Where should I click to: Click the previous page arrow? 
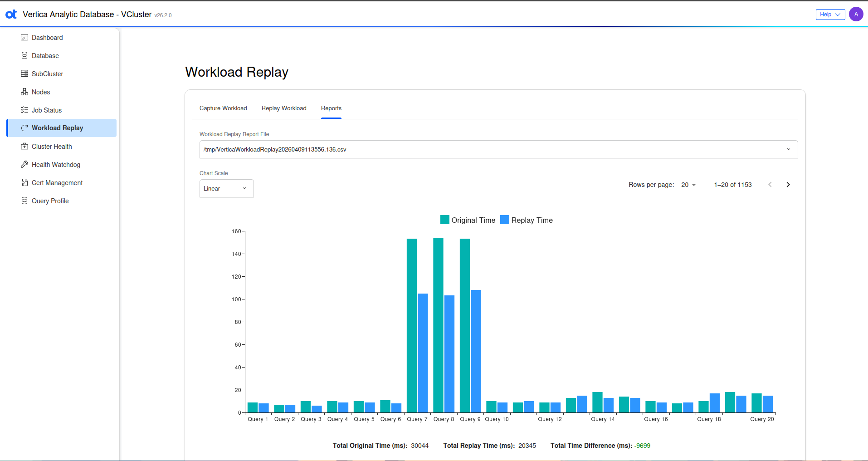(x=770, y=185)
